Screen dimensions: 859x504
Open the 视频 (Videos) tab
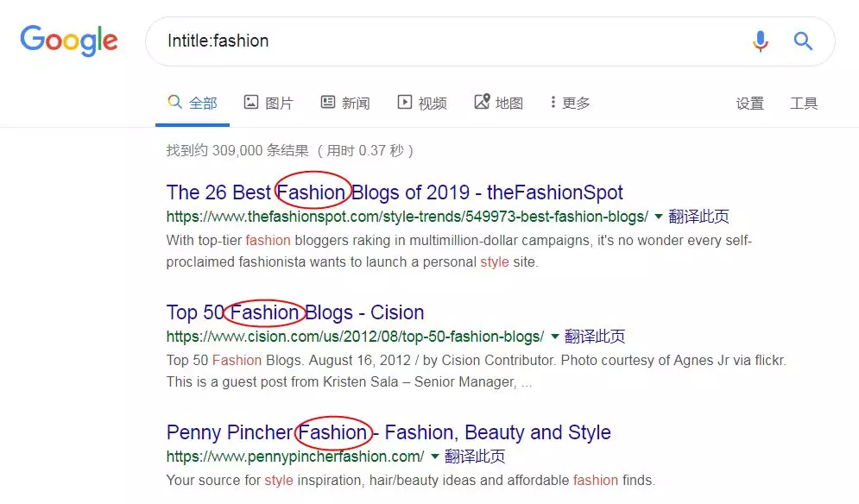422,103
